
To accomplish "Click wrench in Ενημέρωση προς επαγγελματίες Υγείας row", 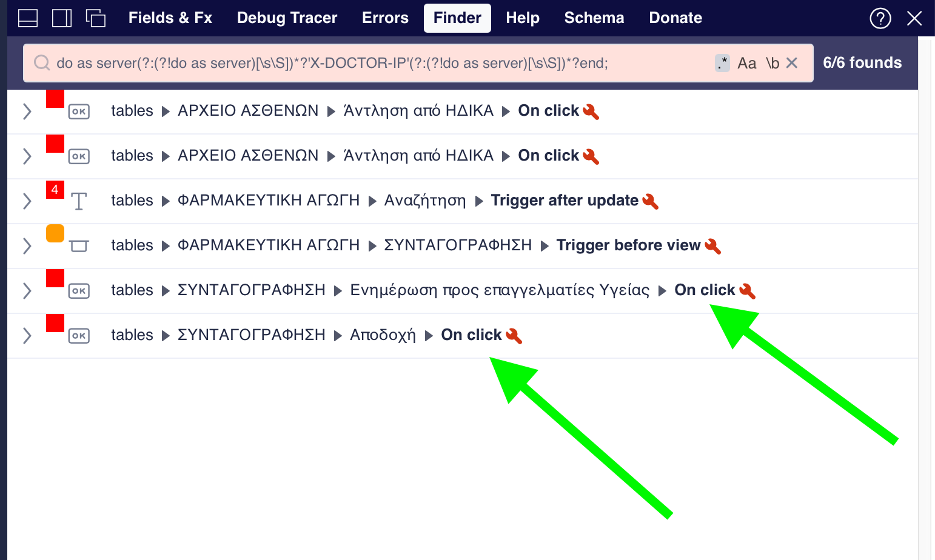I will point(748,291).
